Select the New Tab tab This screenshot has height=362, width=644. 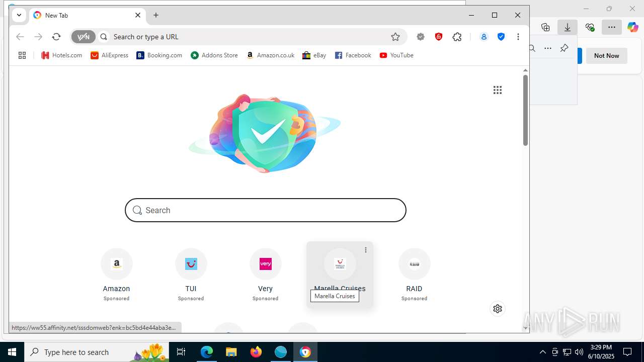pyautogui.click(x=88, y=16)
